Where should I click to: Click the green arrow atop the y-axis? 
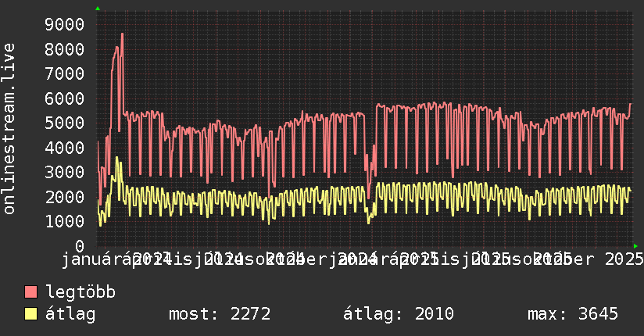click(x=98, y=9)
